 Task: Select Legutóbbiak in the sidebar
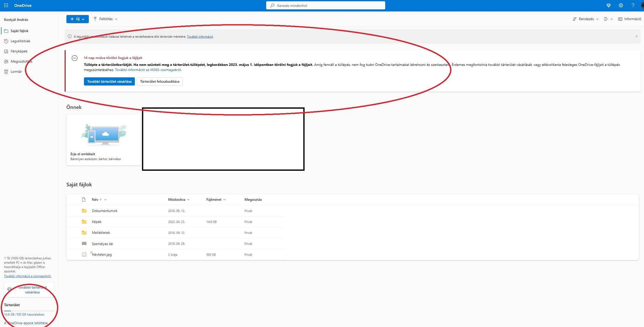(20, 41)
